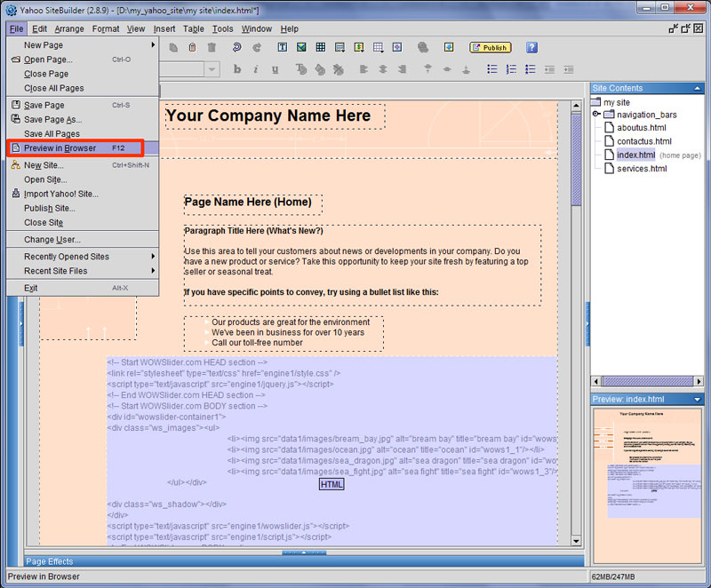Click the decrease indent icon

coord(549,69)
